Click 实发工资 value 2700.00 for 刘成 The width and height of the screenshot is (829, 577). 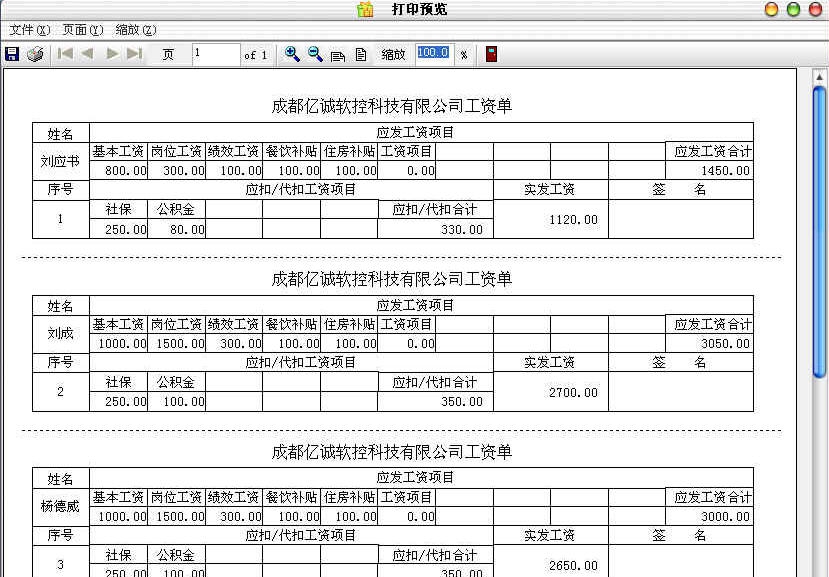[573, 392]
